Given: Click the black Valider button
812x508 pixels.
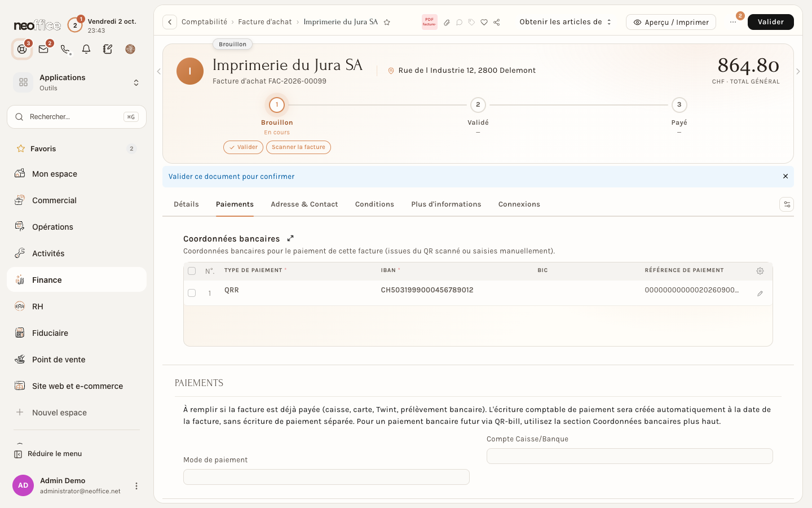Looking at the screenshot, I should click(771, 22).
